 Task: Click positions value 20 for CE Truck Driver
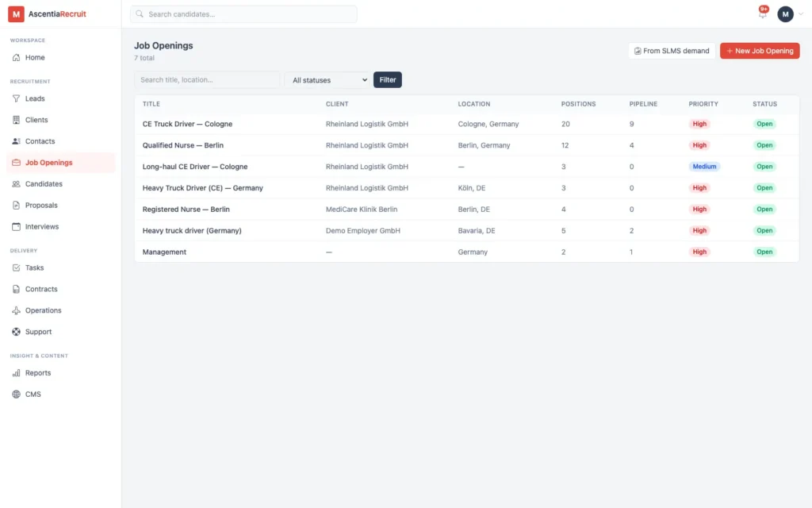[x=565, y=124]
